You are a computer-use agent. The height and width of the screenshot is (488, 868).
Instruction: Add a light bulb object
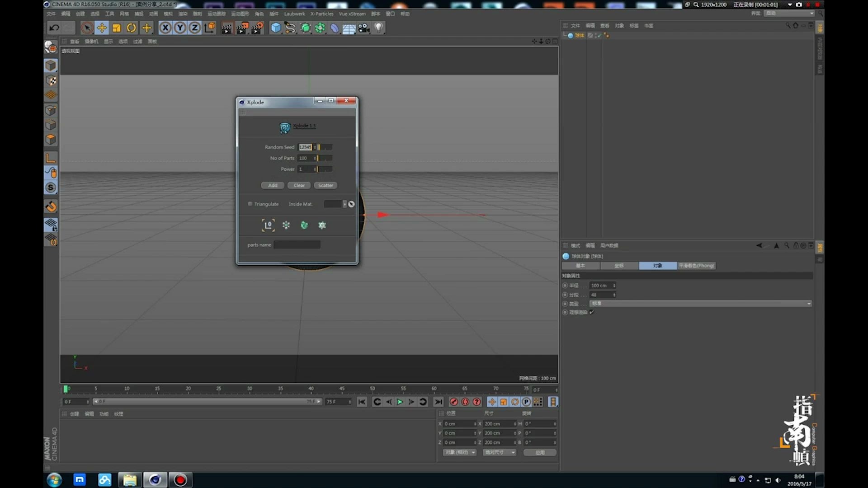click(x=379, y=28)
